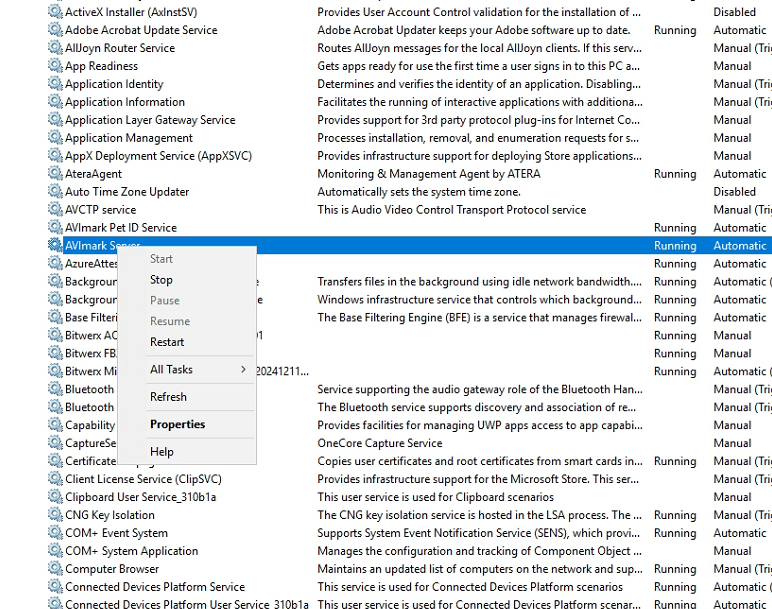The image size is (772, 609).
Task: Select the Computer Browser service name
Action: click(112, 569)
